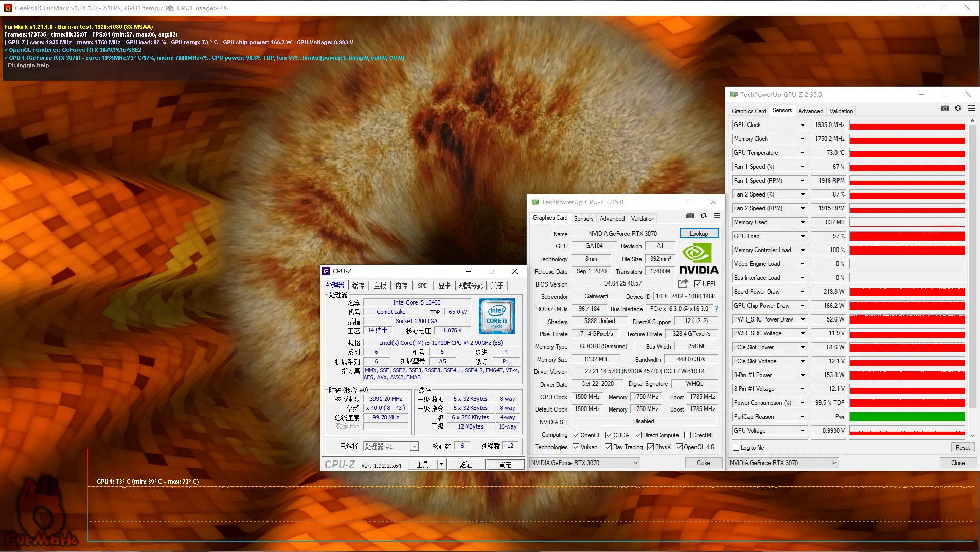Open the PerfCap Reason dropdown
Image resolution: width=980 pixels, height=552 pixels.
(x=802, y=417)
